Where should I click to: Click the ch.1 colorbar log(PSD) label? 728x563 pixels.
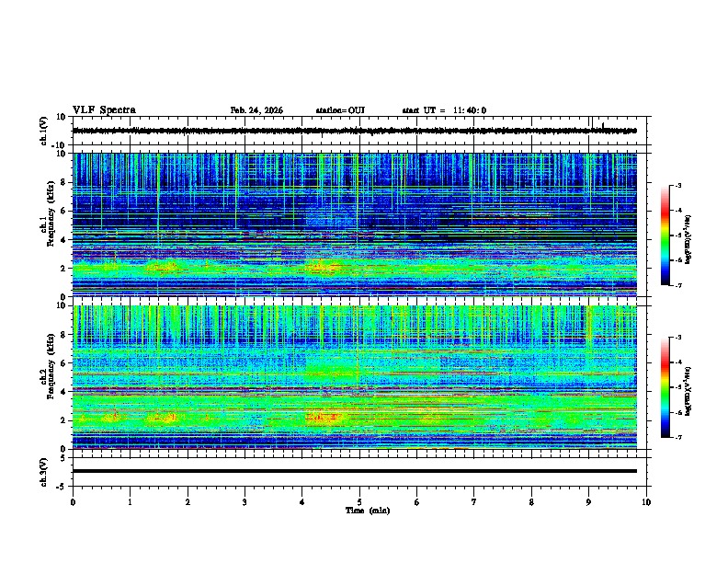(x=688, y=240)
